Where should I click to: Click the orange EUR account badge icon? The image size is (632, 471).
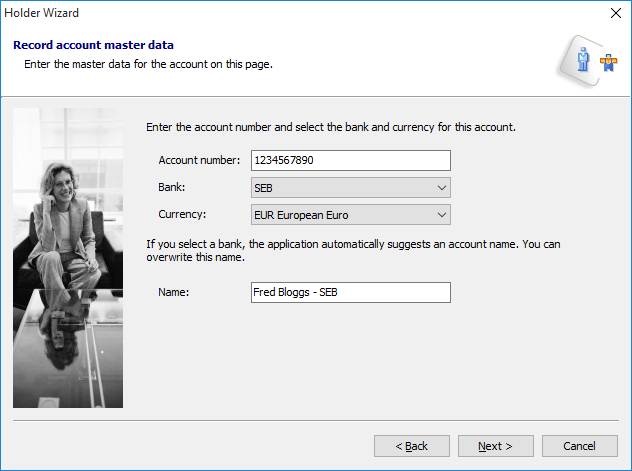607,63
